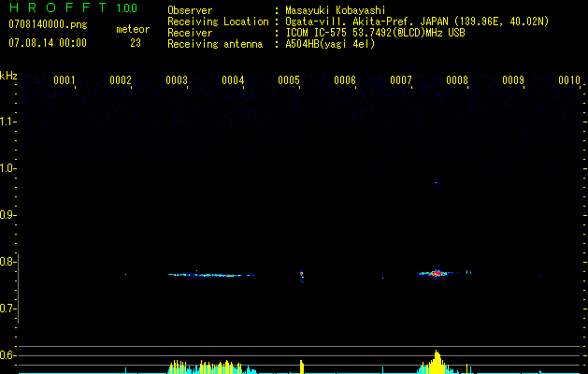Click time marker 0004
Screen dimensions: 588x374
click(233, 80)
